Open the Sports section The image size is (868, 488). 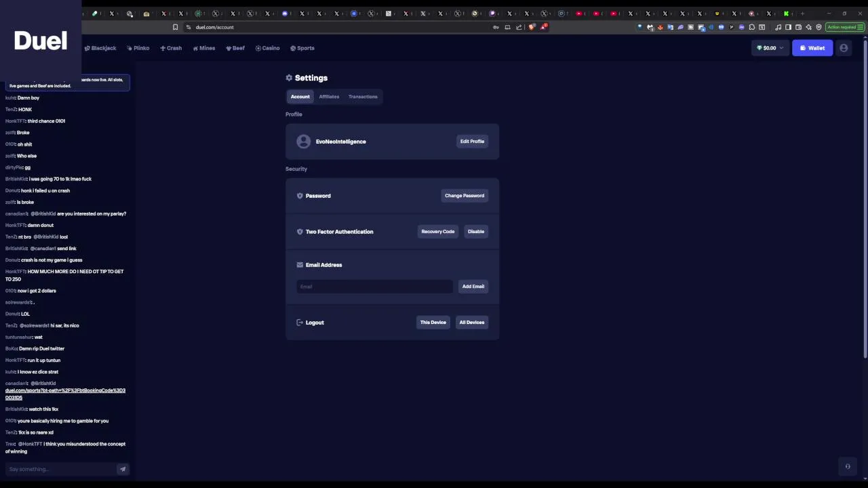point(302,48)
